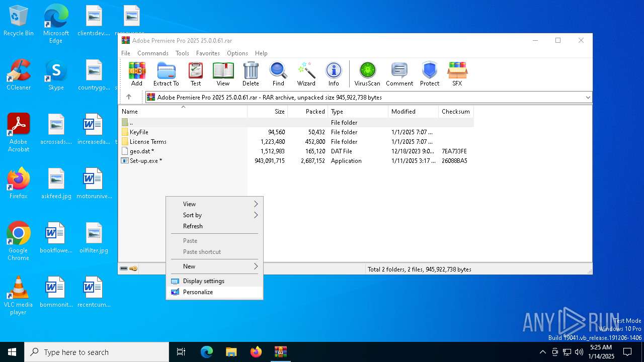Select the Skype desktop shortcut
The height and width of the screenshot is (362, 644).
56,75
